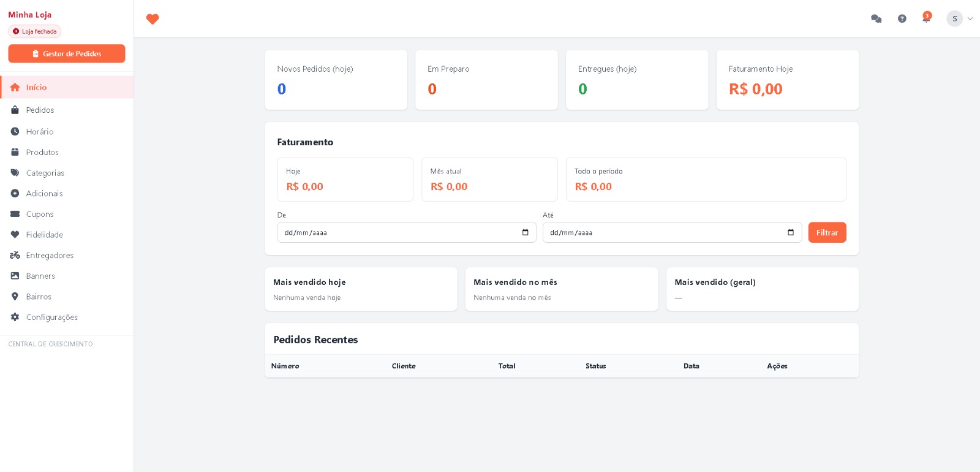Click the Configurações gear icon
Image resolution: width=980 pixels, height=472 pixels.
pyautogui.click(x=15, y=317)
